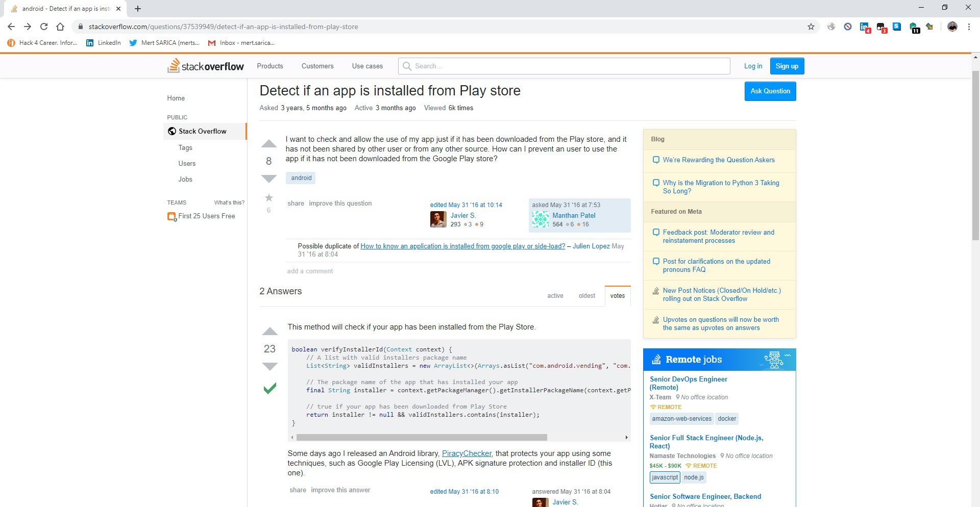Viewport: 980px width, 507px height.
Task: Open the LinkedIn bookmark
Action: (x=104, y=43)
